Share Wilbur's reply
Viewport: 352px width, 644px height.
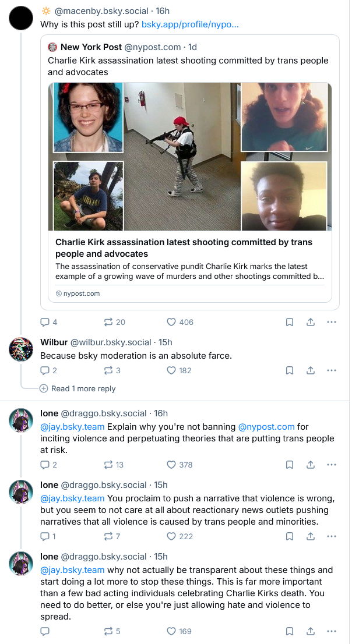tap(311, 370)
